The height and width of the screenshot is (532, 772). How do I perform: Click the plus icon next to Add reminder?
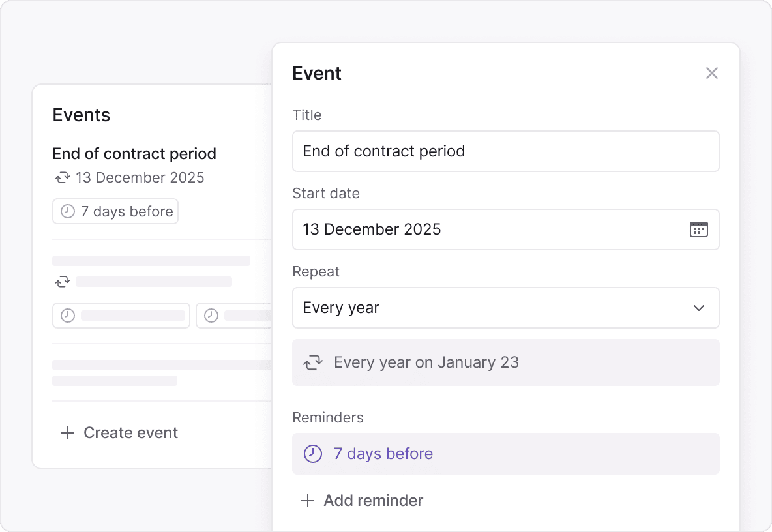point(307,501)
